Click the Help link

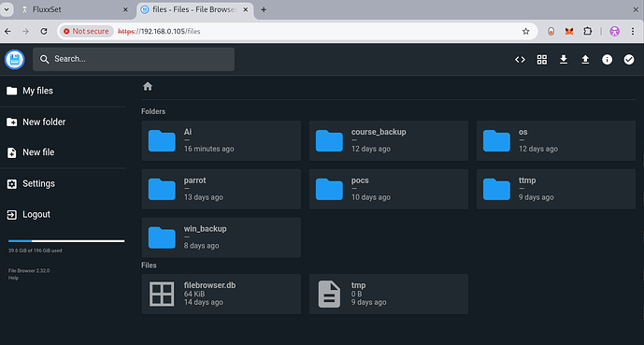pyautogui.click(x=13, y=278)
